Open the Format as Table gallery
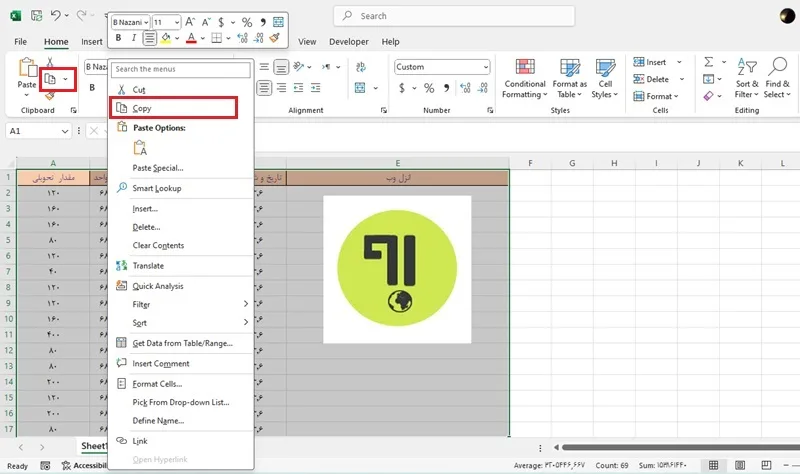Viewport: 800px width, 474px height. tap(569, 67)
